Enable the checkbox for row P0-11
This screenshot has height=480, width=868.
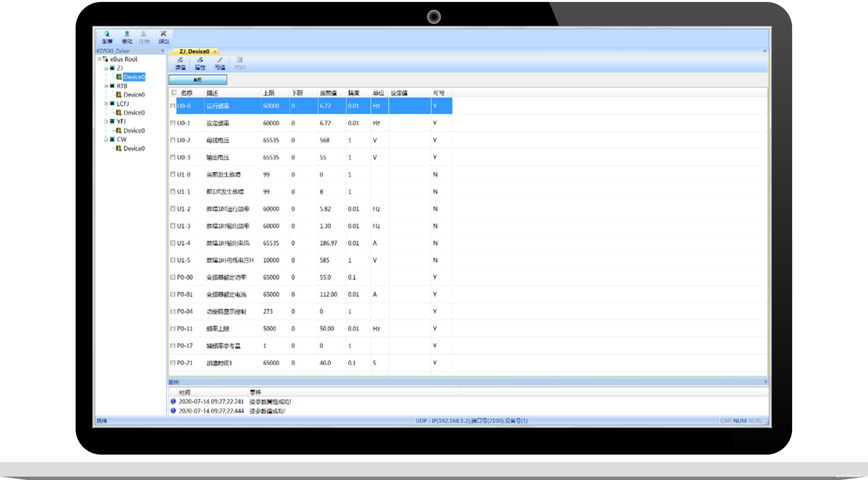tap(173, 328)
